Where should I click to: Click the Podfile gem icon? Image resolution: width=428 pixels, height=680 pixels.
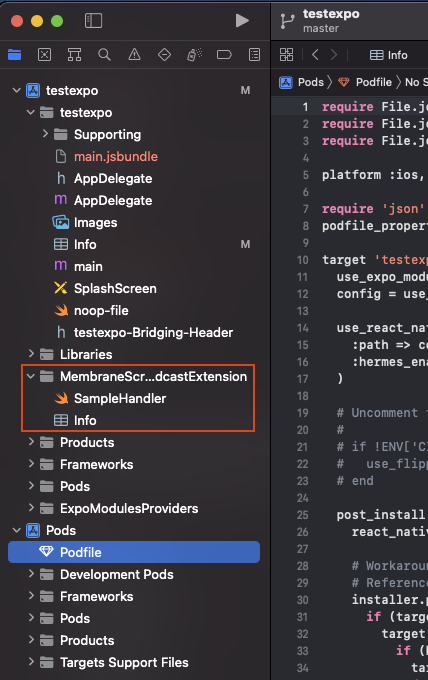click(x=46, y=552)
